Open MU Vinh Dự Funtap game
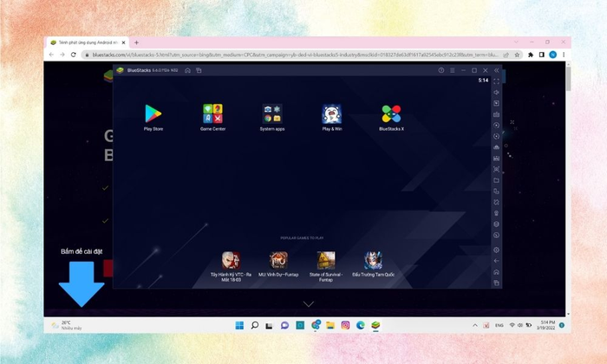Image resolution: width=607 pixels, height=364 pixels. tap(278, 260)
